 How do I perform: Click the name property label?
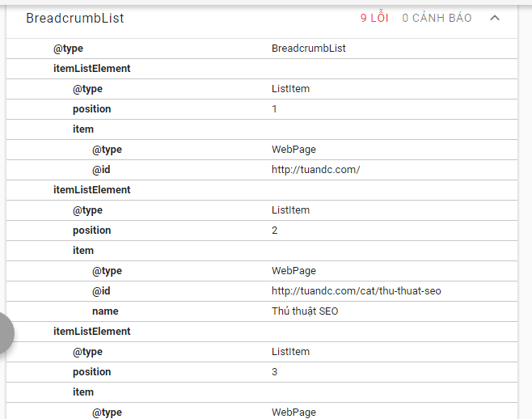105,311
